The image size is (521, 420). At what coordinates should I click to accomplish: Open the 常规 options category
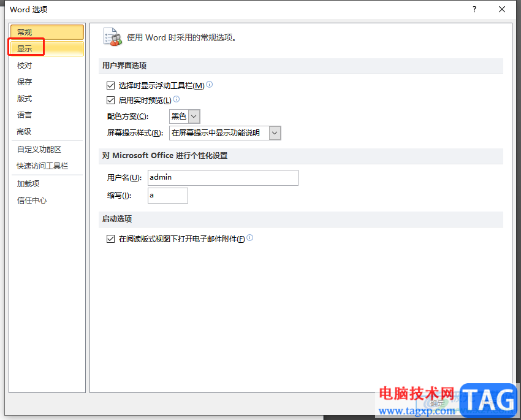coord(47,32)
